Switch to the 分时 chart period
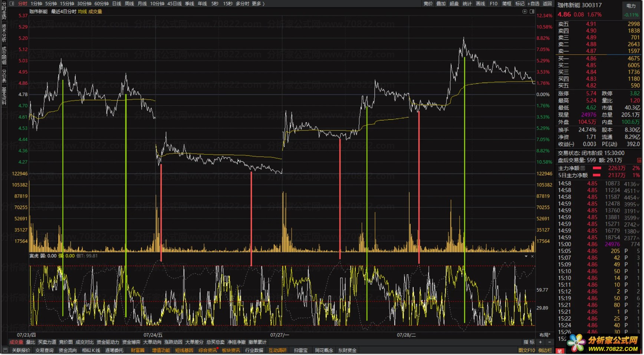 23,4
